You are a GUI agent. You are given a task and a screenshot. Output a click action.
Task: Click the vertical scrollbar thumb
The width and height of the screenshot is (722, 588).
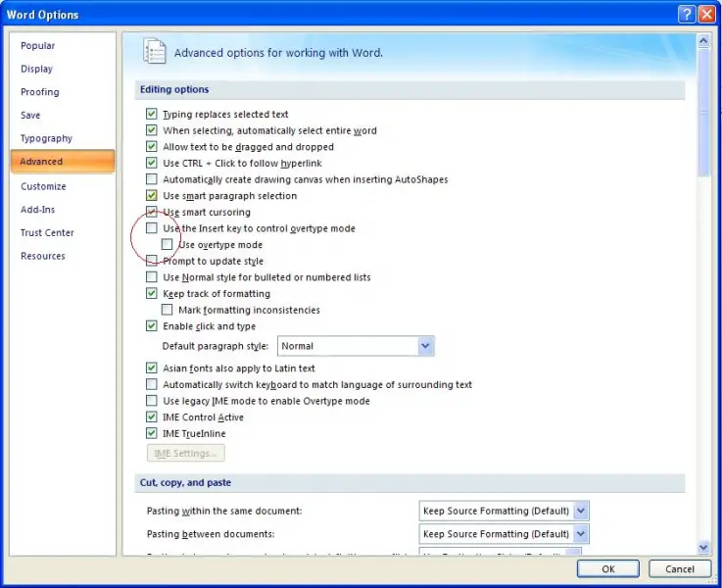click(x=703, y=112)
